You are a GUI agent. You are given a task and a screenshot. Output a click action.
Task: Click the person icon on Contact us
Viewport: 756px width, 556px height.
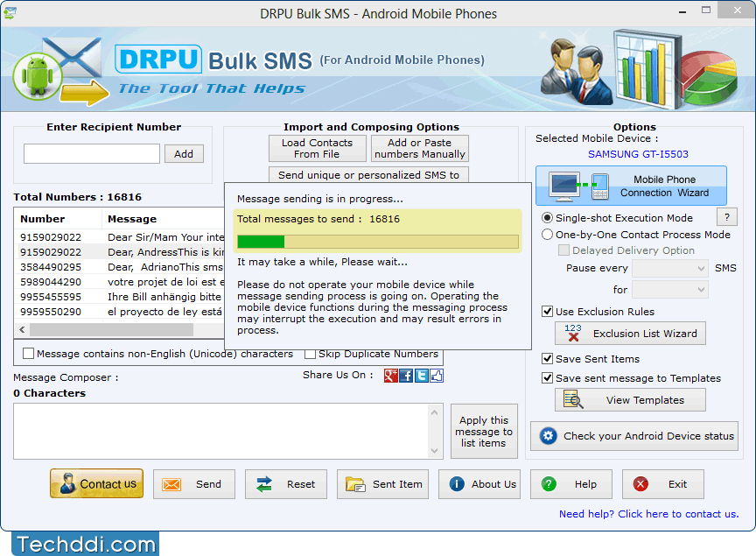tap(67, 483)
